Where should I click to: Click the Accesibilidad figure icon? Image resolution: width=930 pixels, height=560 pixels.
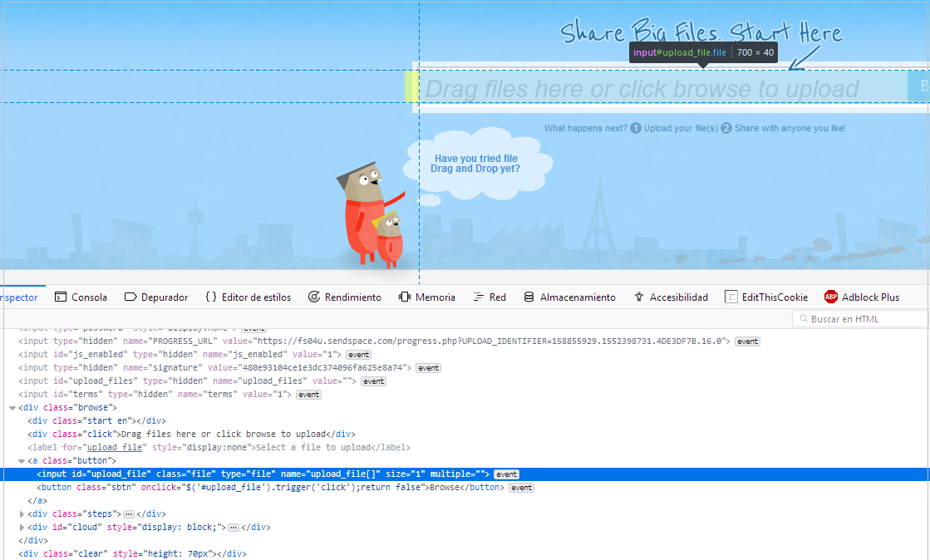click(x=639, y=297)
